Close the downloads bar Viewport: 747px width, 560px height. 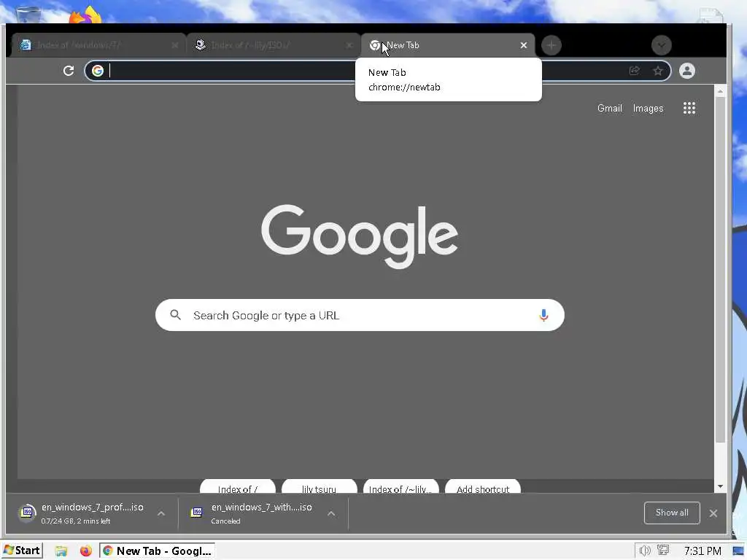click(713, 513)
